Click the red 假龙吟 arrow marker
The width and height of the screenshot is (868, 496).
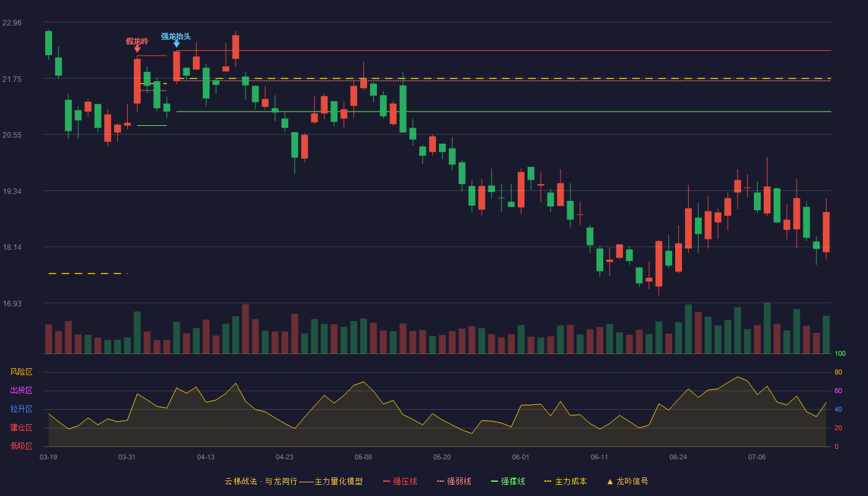[x=137, y=49]
